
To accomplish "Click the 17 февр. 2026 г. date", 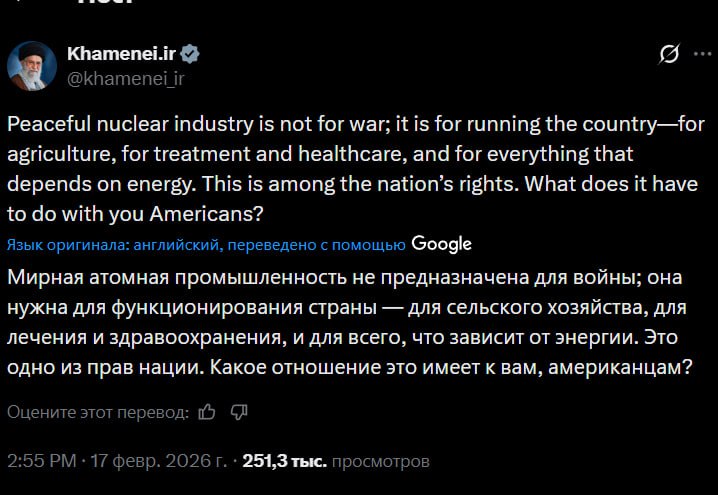I will tap(158, 462).
